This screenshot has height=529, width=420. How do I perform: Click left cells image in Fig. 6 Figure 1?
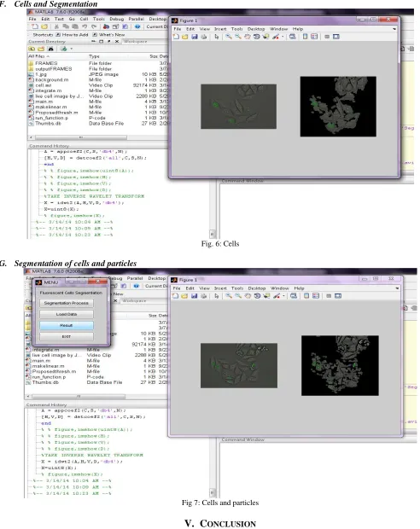pos(239,107)
